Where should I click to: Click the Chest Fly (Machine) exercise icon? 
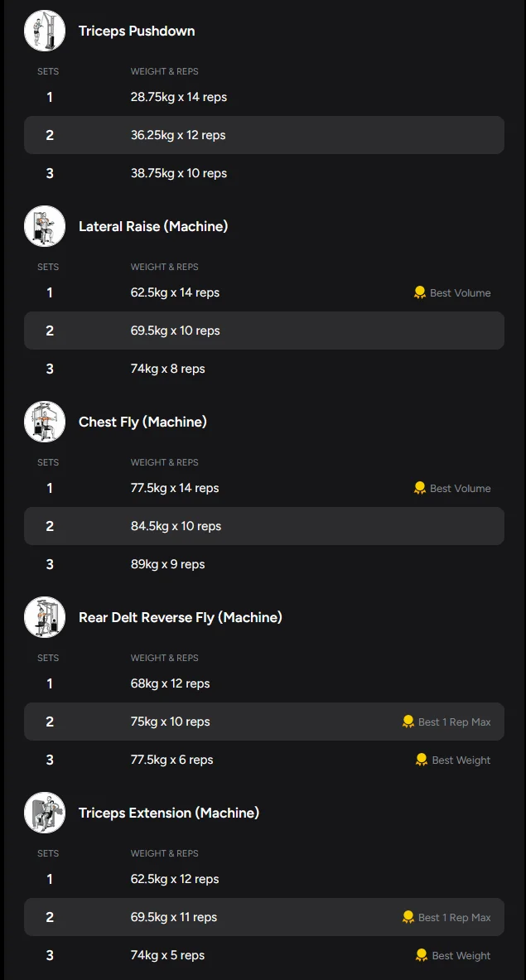click(45, 422)
